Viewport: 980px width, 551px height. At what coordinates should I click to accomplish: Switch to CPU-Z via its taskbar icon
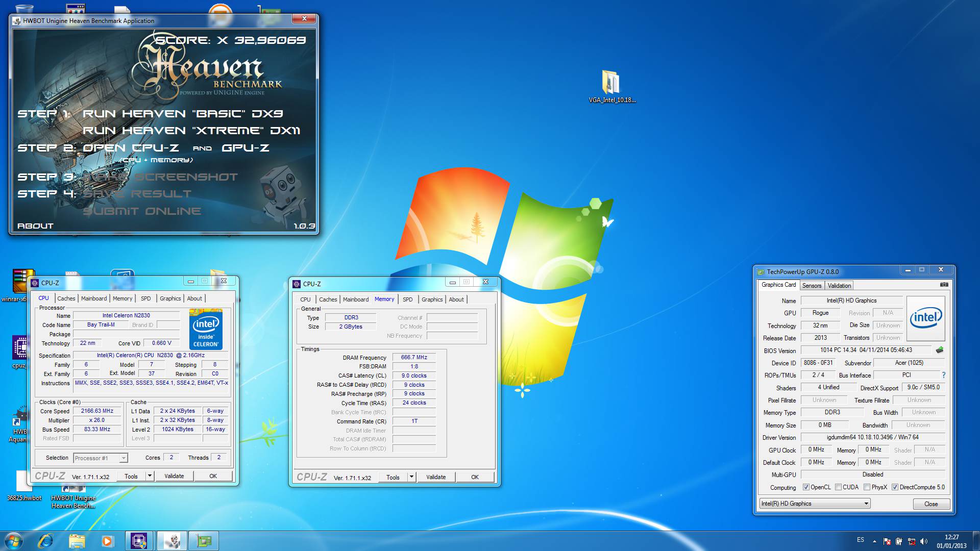point(139,541)
